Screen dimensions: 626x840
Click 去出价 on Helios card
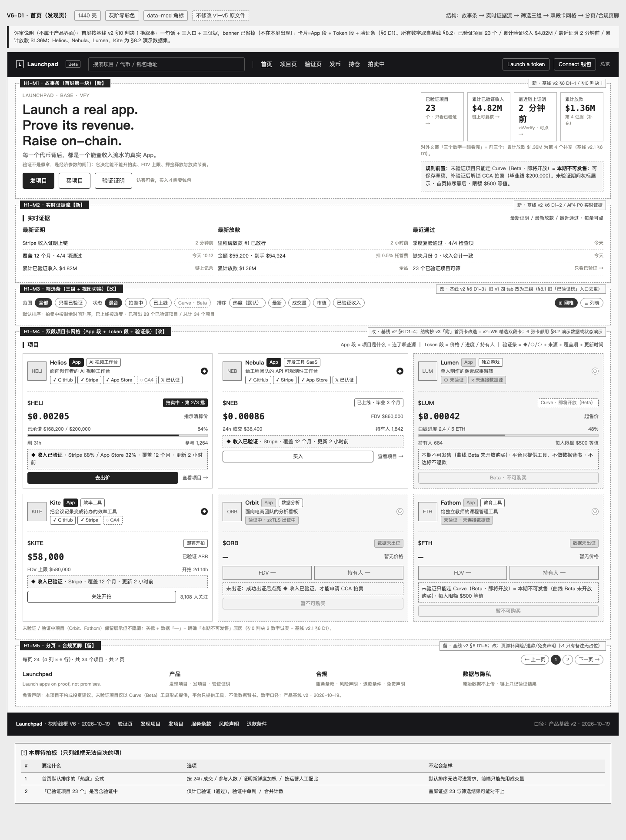pos(103,478)
